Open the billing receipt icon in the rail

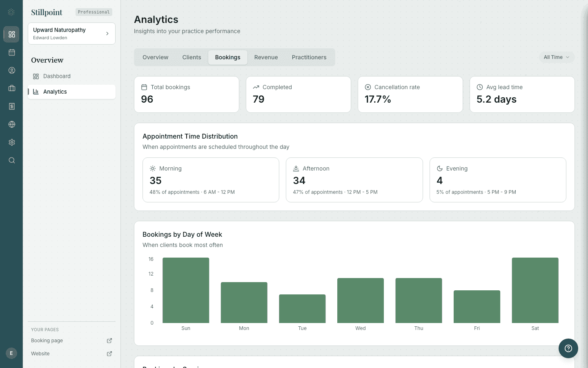11,106
